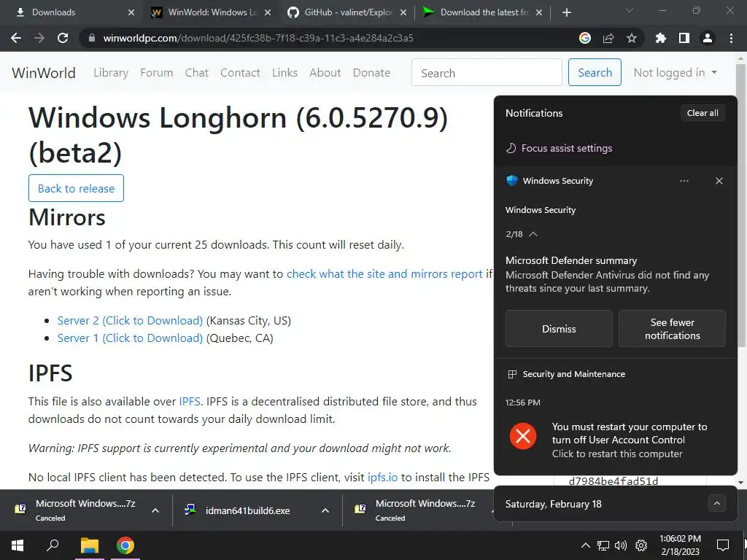Open Focus assist settings

[x=559, y=148]
